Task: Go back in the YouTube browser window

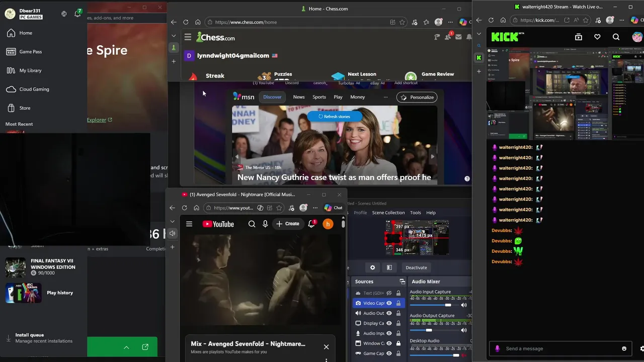Action: [x=172, y=208]
